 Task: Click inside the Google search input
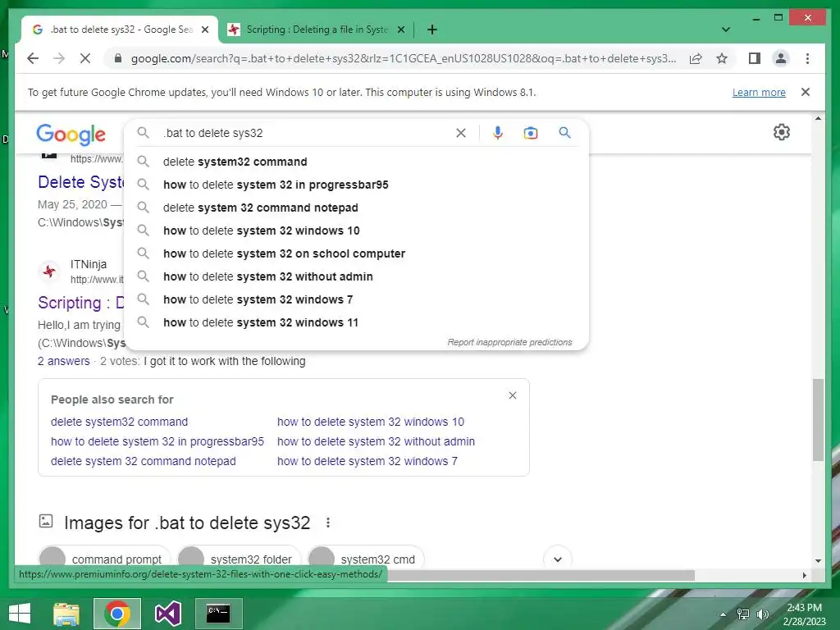[x=305, y=133]
